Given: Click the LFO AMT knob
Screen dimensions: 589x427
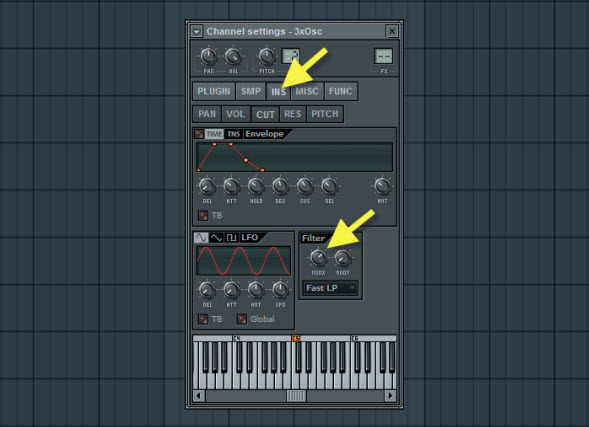Looking at the screenshot, I should pyautogui.click(x=256, y=290).
